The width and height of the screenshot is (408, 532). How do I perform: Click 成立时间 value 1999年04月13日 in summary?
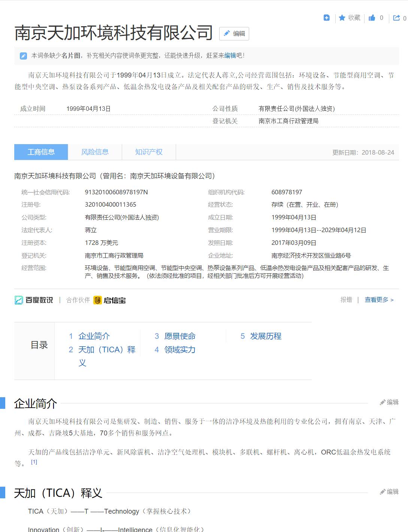point(88,109)
